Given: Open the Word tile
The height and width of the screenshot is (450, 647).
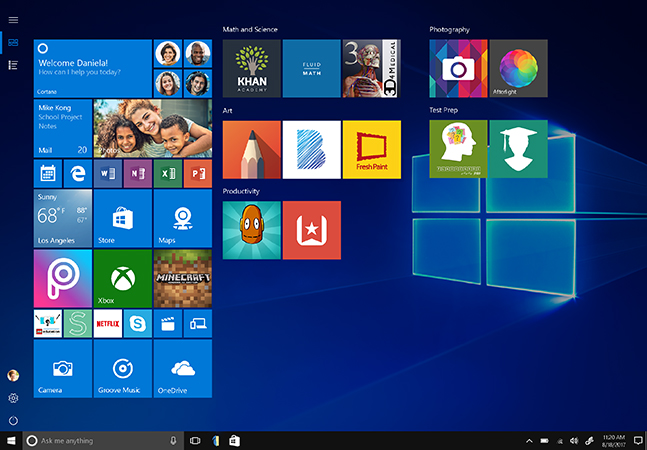Looking at the screenshot, I should 108,174.
